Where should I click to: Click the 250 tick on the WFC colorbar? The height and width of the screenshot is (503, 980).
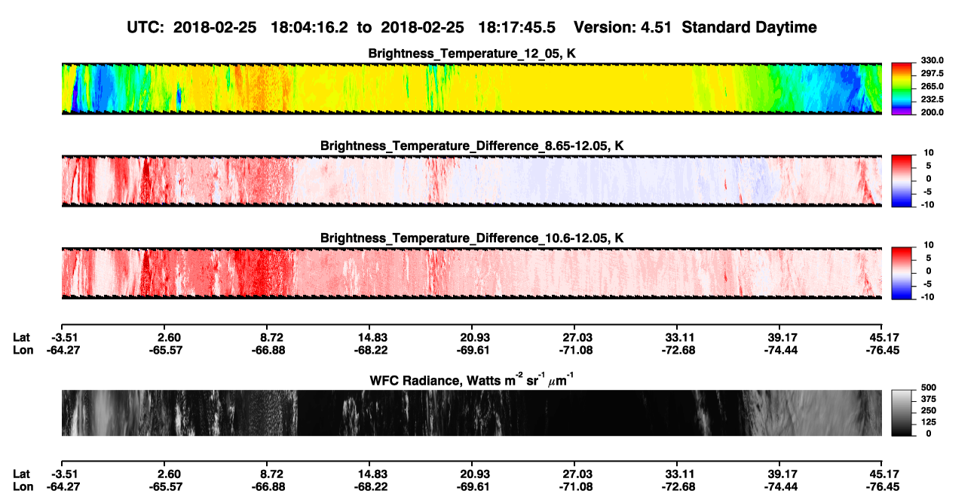(929, 411)
